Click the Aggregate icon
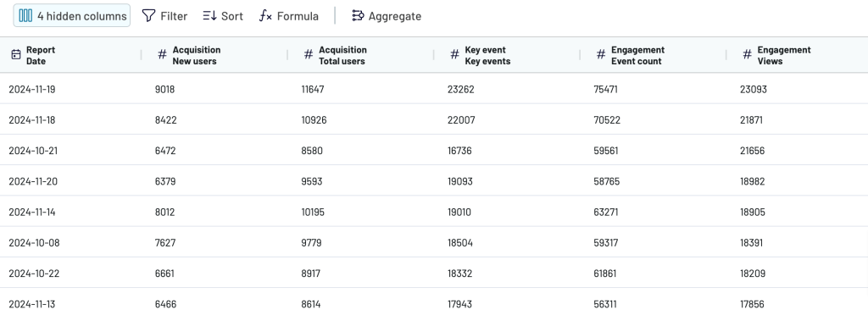 tap(358, 16)
